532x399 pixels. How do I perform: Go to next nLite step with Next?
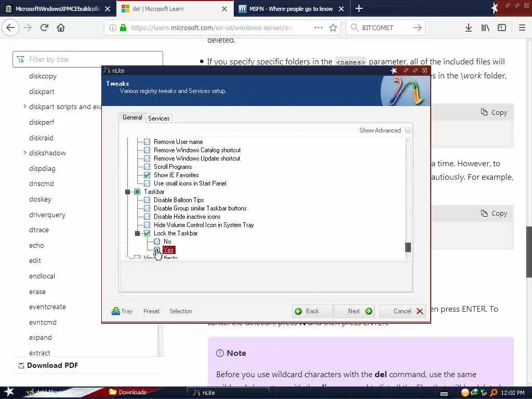355,311
